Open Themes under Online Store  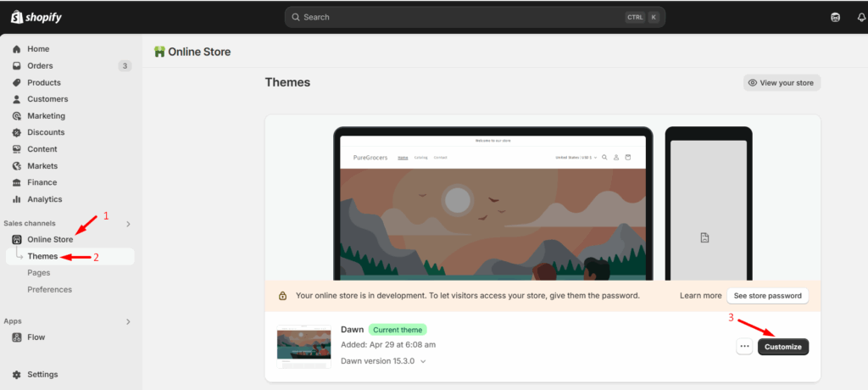click(x=42, y=256)
